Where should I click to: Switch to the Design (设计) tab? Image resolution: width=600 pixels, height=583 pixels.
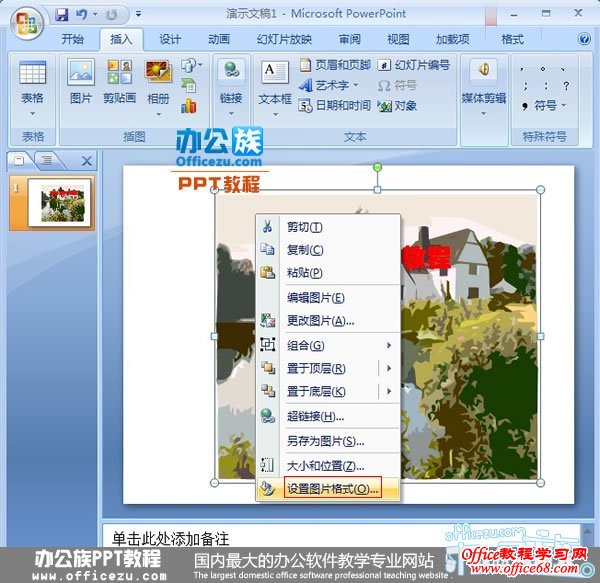coord(170,39)
